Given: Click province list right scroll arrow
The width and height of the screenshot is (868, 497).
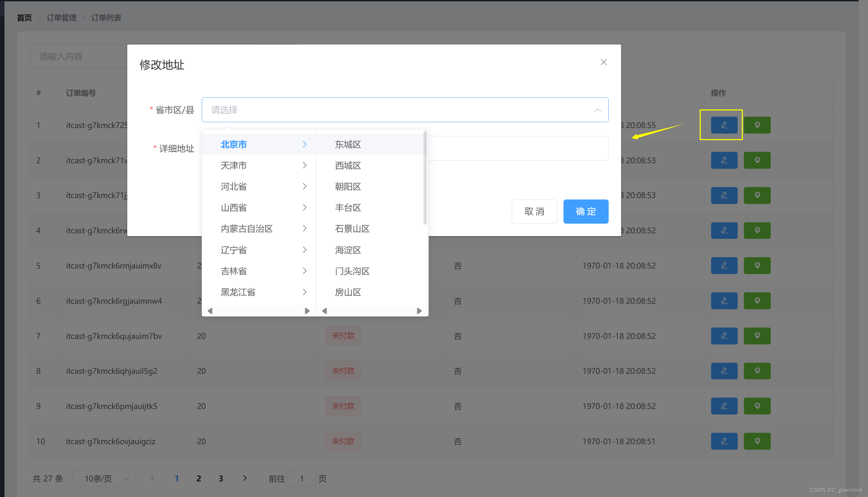Looking at the screenshot, I should click(x=307, y=311).
